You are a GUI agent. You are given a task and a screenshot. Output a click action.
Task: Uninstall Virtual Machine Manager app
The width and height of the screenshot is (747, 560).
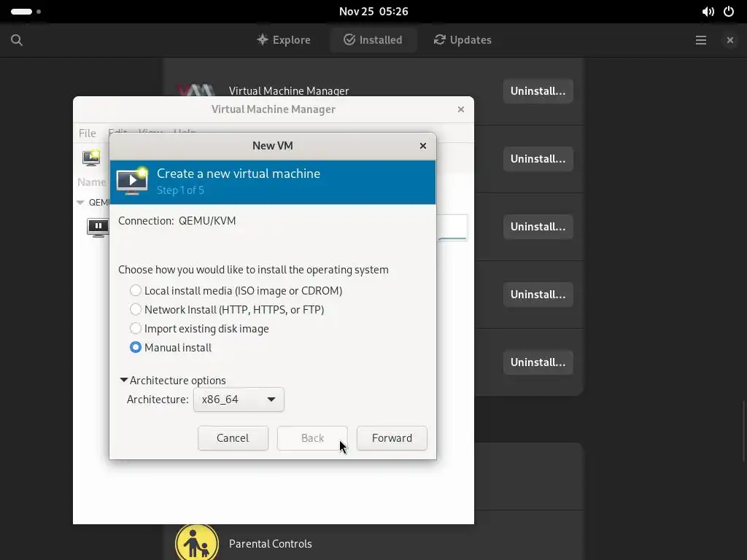coord(538,91)
